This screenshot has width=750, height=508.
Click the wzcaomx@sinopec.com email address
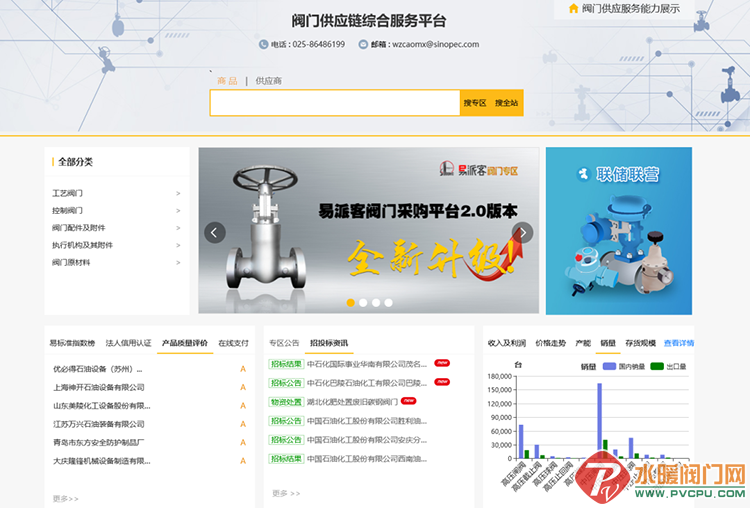(435, 44)
